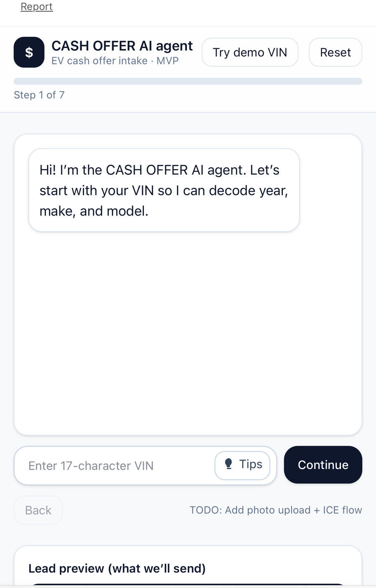Screen dimensions: 376x588
Task: Go back with the Back button
Action: pos(38,510)
